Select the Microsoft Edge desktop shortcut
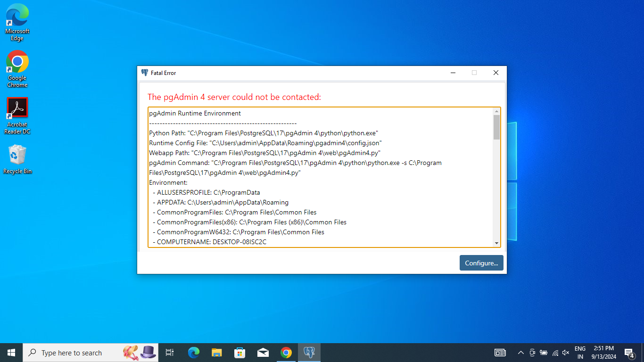This screenshot has width=644, height=362. (x=17, y=22)
